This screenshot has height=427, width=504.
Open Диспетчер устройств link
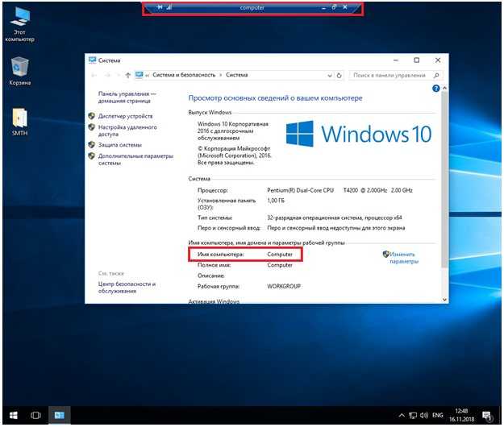[125, 116]
